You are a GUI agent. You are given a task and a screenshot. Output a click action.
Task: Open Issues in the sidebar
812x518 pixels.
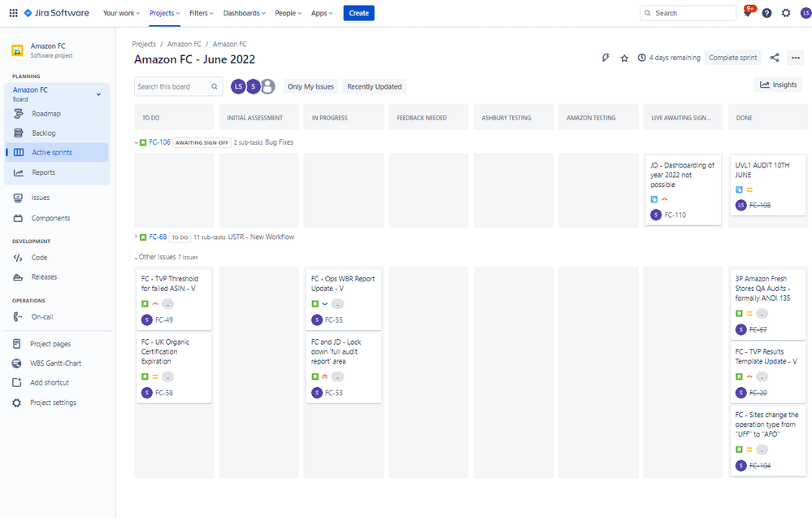[57, 198]
